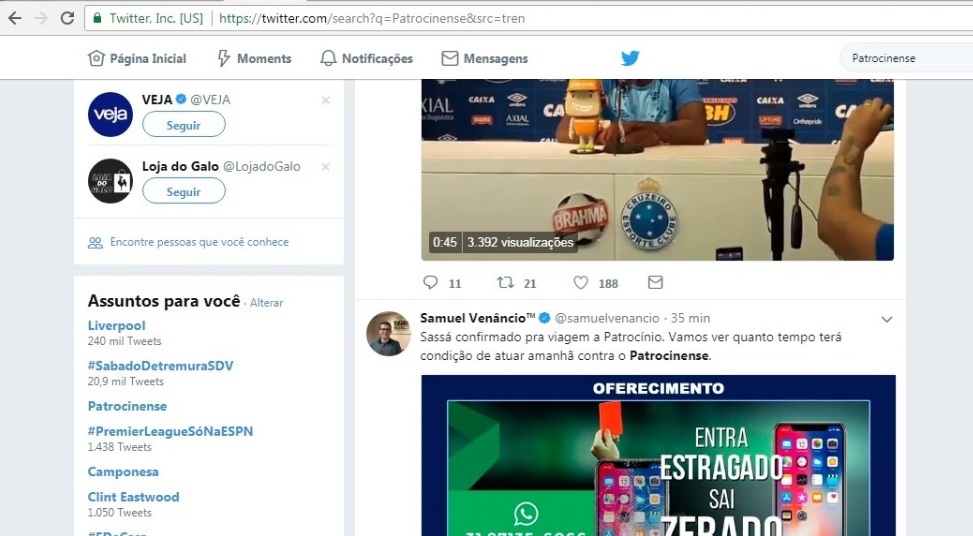This screenshot has width=973, height=536.
Task: Reload the page in browser
Action: tap(67, 18)
